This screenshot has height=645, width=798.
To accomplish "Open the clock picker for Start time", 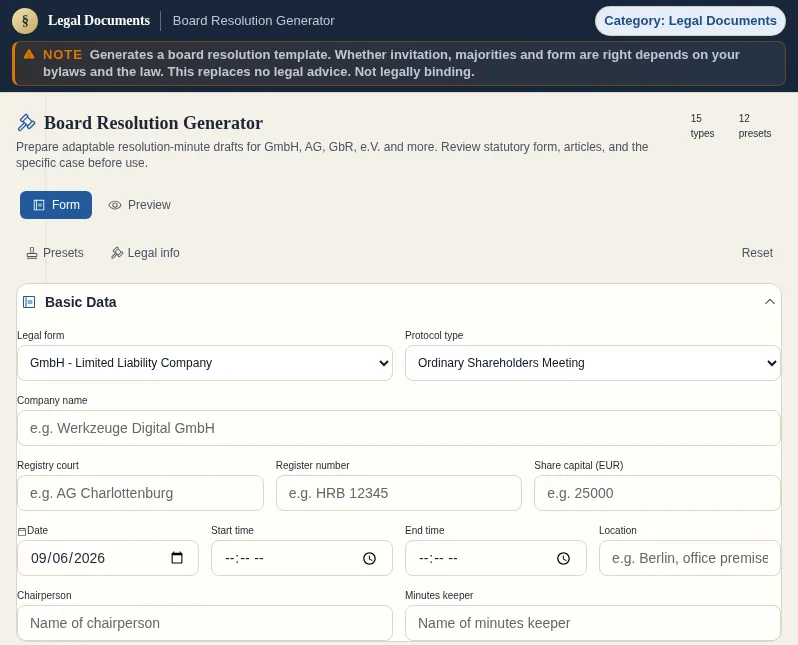I will (x=369, y=558).
